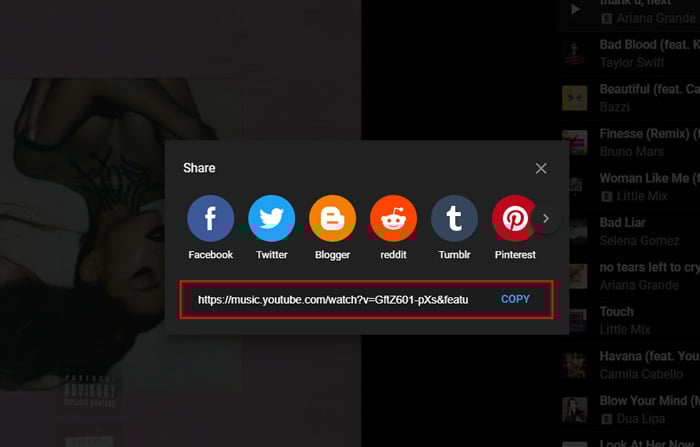Screen dimensions: 700x447
Task: Choose the Blogger share icon
Action: [333, 218]
